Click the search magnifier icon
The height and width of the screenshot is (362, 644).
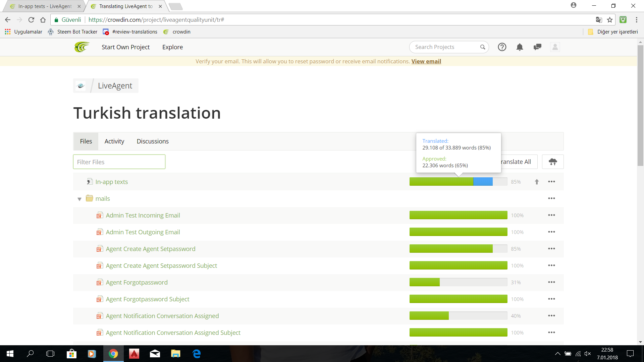483,47
